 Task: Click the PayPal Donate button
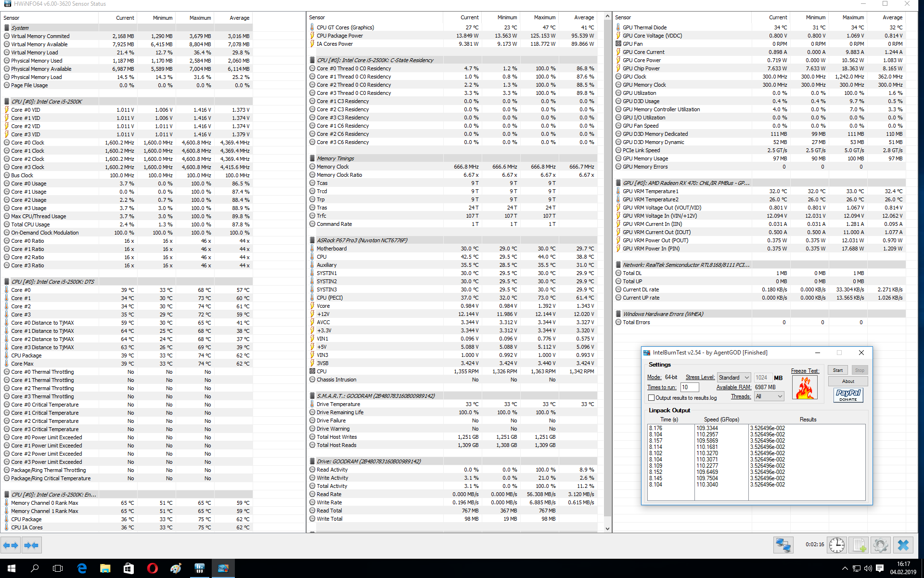coord(848,395)
